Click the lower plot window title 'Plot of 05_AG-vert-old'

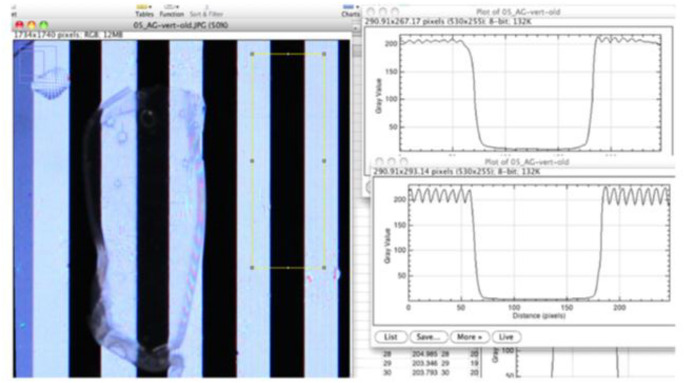[527, 162]
